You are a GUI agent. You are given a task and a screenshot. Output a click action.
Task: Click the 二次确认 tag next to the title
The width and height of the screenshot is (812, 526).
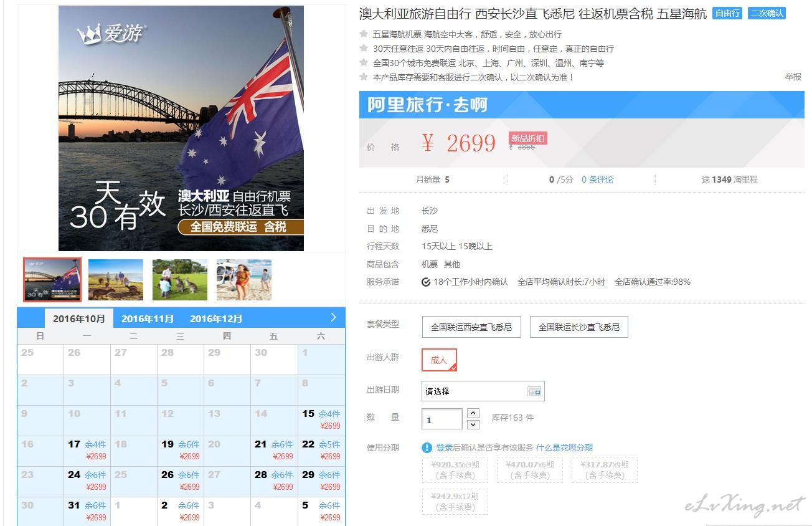[767, 13]
